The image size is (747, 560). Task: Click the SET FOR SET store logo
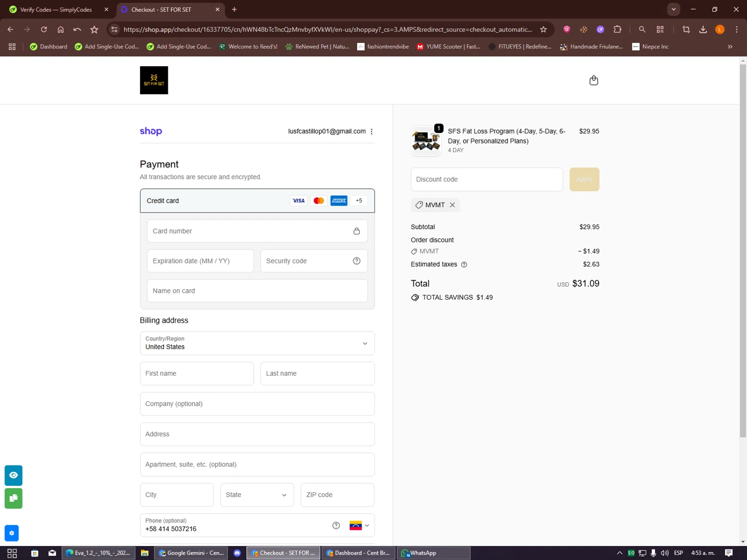[x=154, y=80]
